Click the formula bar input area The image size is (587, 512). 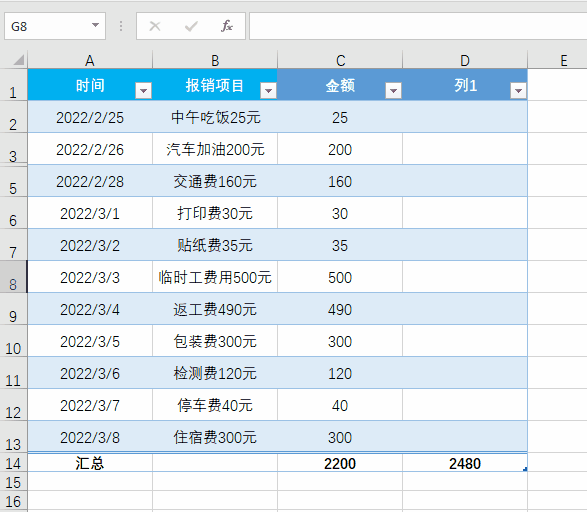point(418,26)
